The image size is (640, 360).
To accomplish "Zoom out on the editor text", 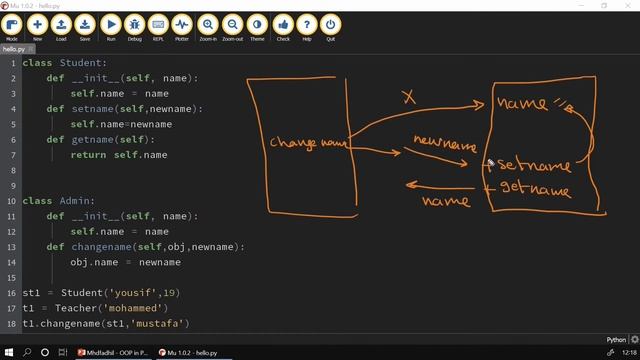I will click(232, 28).
